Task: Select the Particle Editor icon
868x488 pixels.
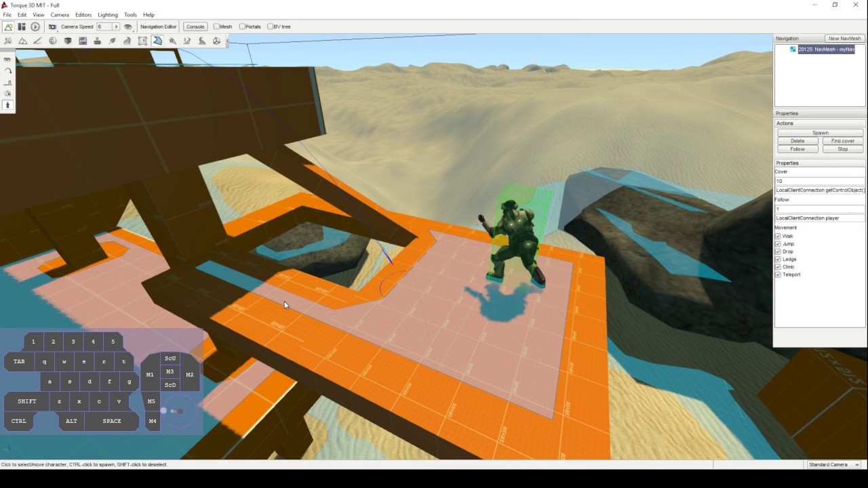Action: 172,41
